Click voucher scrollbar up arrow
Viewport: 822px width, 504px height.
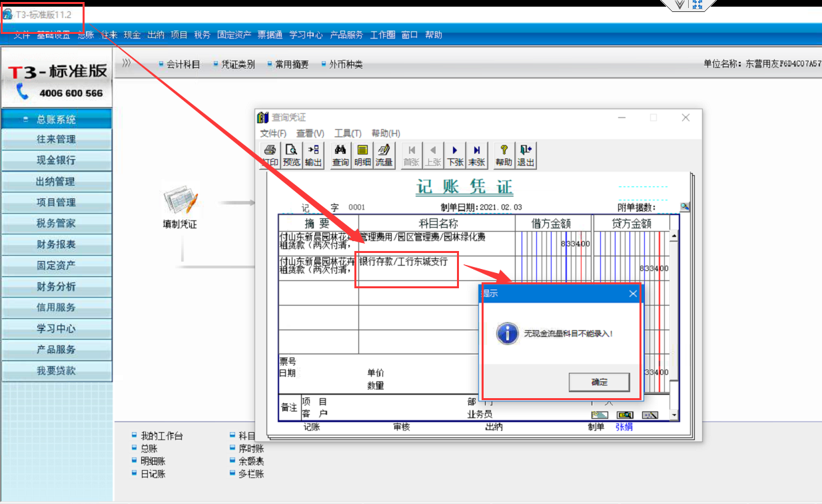tap(673, 236)
